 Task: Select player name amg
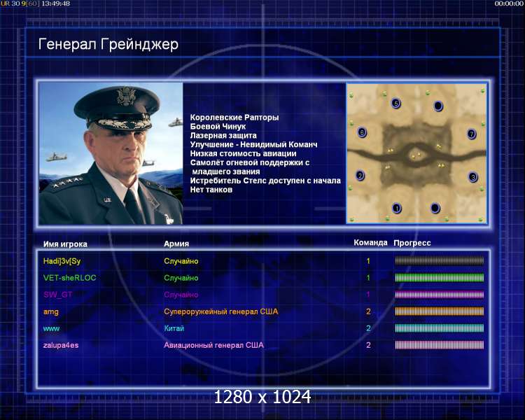51,311
